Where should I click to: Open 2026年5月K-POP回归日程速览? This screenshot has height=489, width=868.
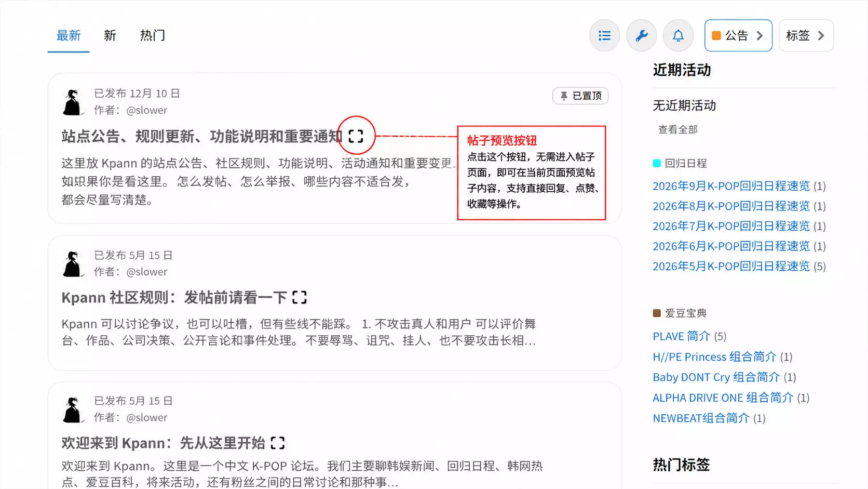pyautogui.click(x=731, y=266)
